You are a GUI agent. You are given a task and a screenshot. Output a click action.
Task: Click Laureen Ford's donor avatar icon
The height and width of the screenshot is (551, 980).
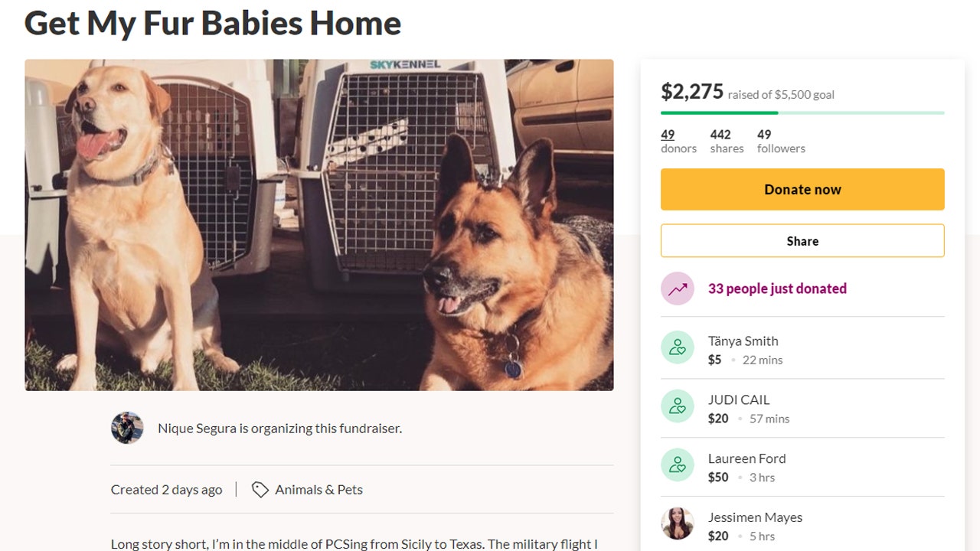click(678, 465)
